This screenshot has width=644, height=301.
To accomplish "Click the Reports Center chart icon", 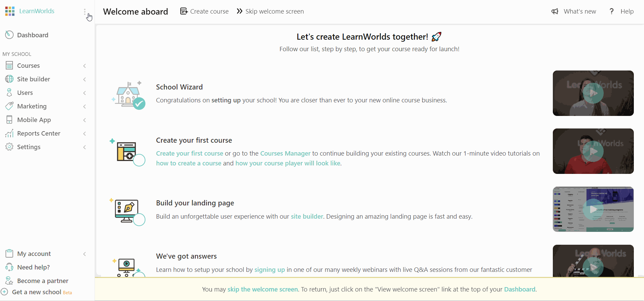I will click(x=9, y=133).
